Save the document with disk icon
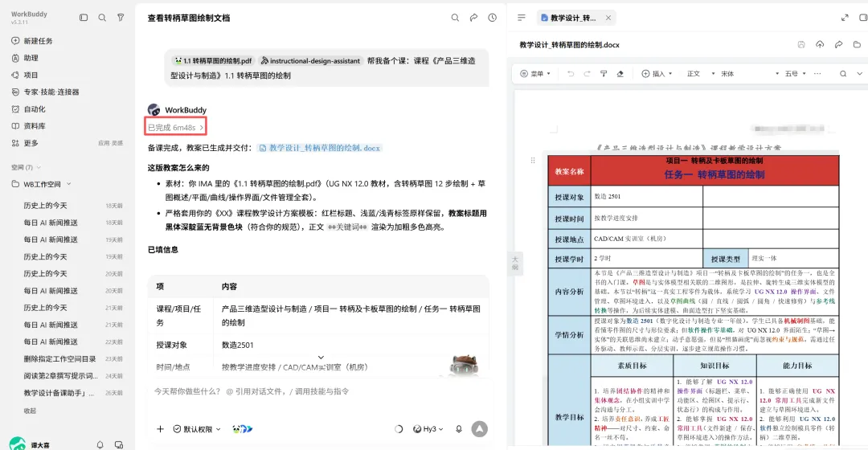Screen dimensions: 868x450 point(801,45)
